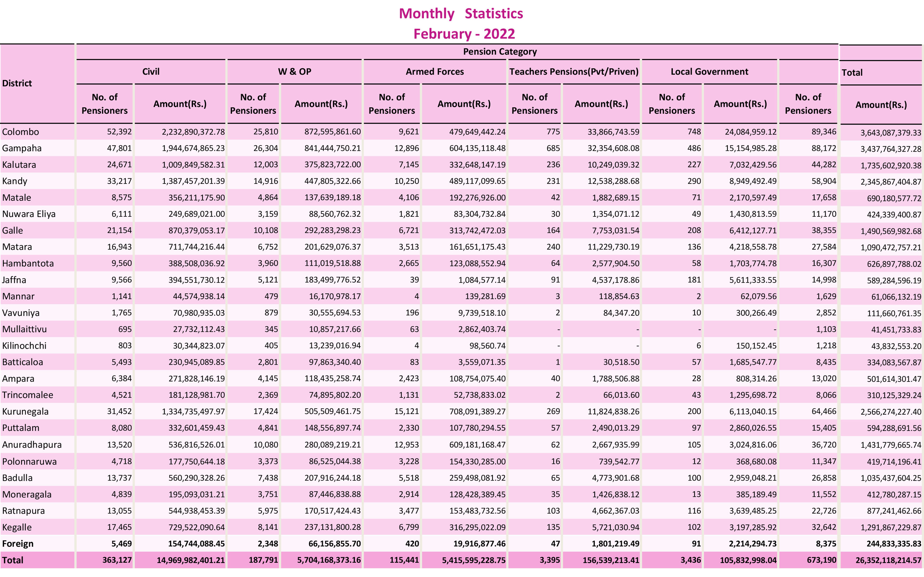This screenshot has width=924, height=577.
Task: Select Kalutara armed forces amount 332,648,147.19
Action: pos(477,165)
